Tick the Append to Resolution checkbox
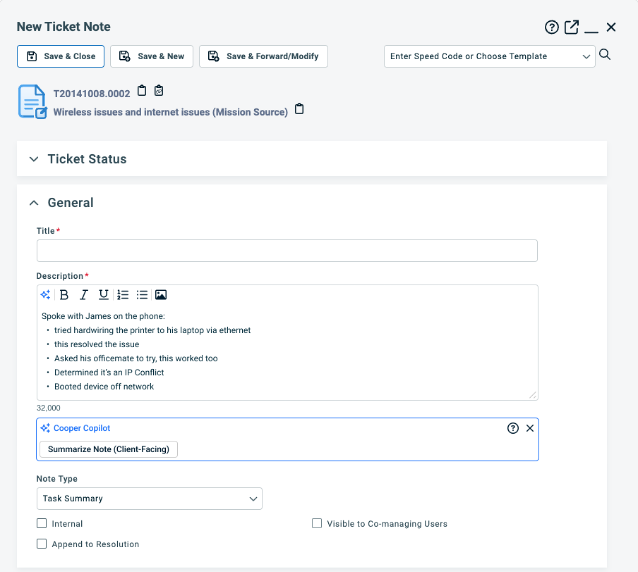The width and height of the screenshot is (638, 572). pos(42,544)
